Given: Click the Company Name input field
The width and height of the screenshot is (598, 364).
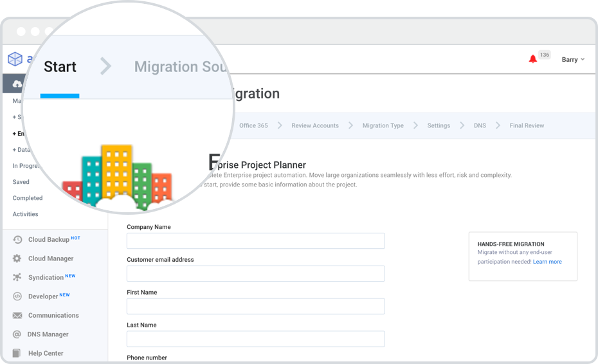Looking at the screenshot, I should (255, 241).
